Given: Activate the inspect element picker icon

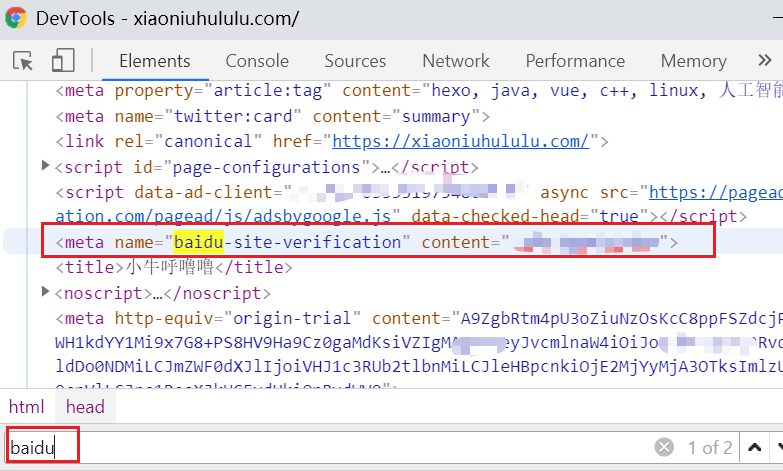Looking at the screenshot, I should 22,61.
